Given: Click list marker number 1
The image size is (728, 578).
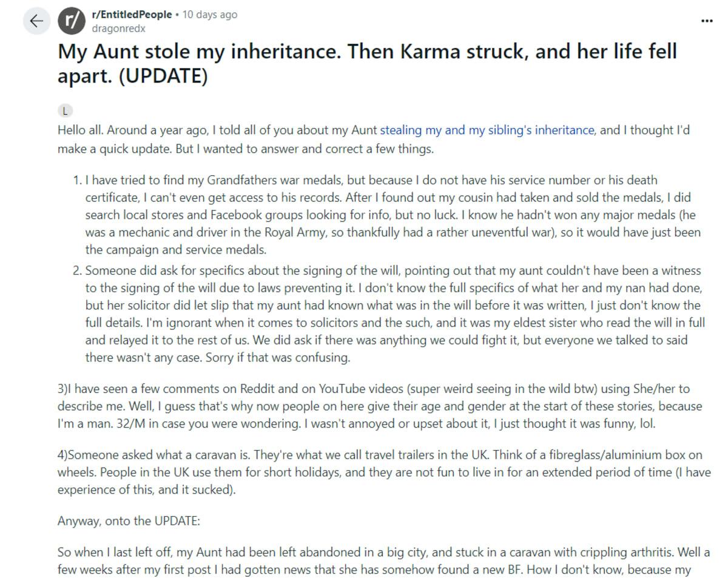Looking at the screenshot, I should (x=77, y=180).
